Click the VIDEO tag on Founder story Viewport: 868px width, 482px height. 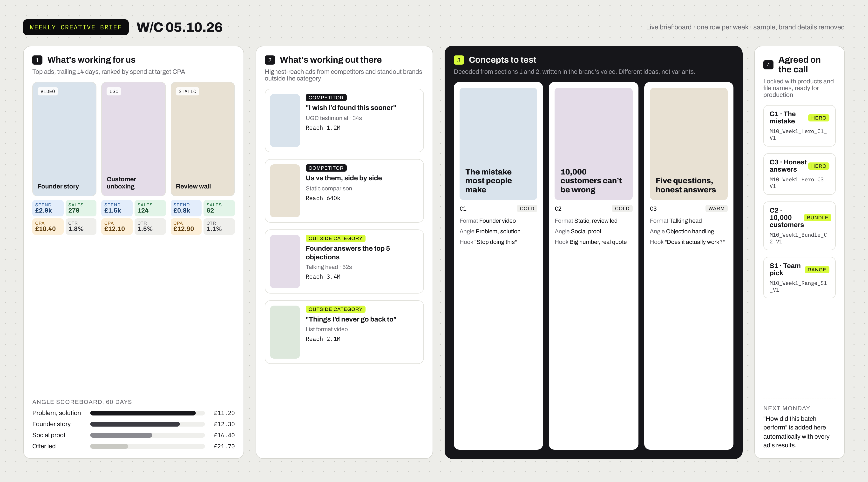click(x=47, y=91)
